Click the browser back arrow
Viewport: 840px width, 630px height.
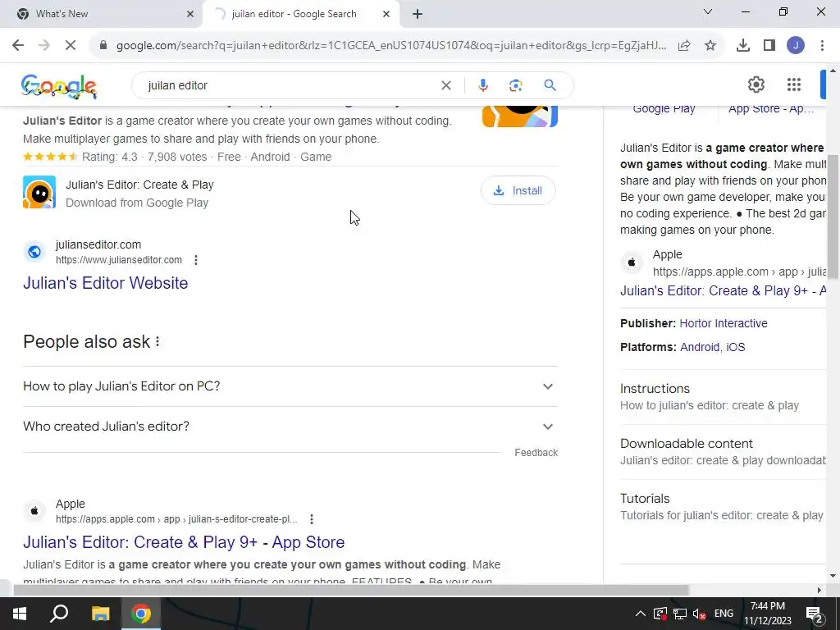coord(18,46)
